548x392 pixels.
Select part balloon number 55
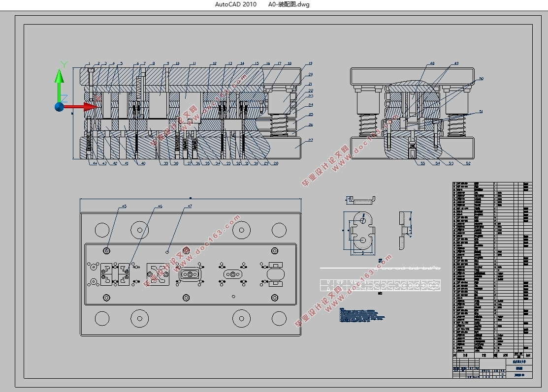[422, 163]
